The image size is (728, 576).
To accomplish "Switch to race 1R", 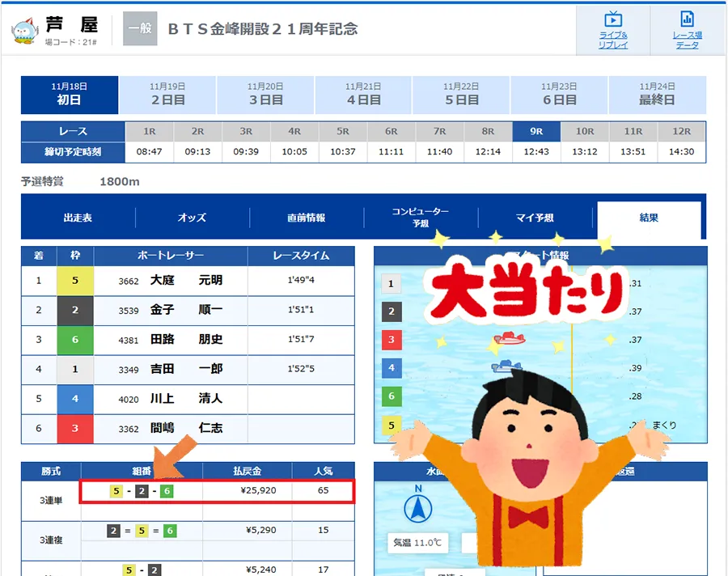I will (x=149, y=131).
